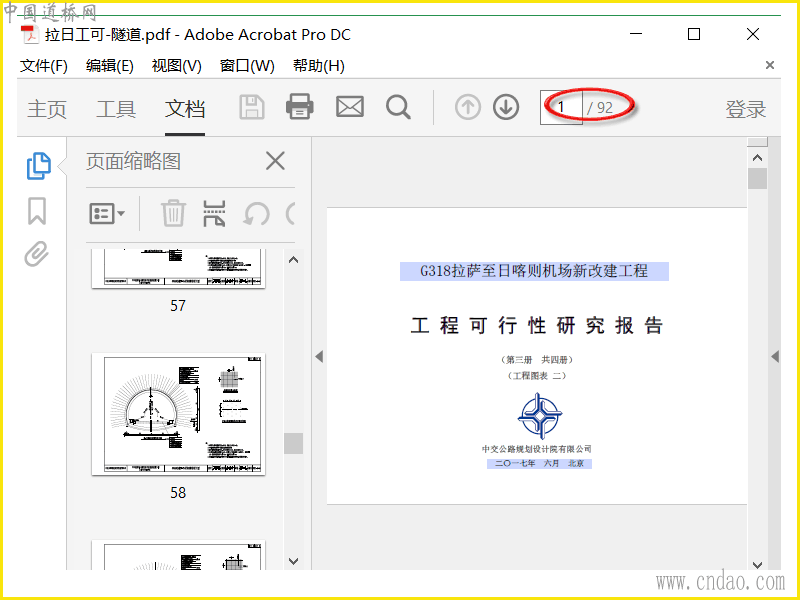Click total pages label / 92
The image size is (800, 600).
pos(600,108)
